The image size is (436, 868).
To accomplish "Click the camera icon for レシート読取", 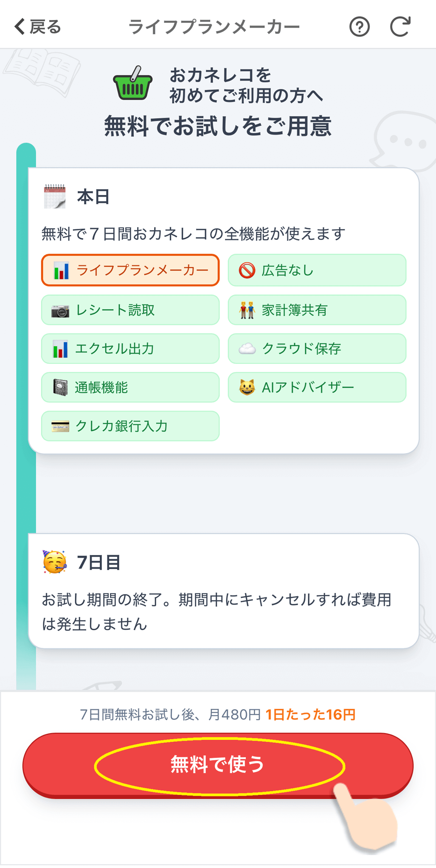I will 60,311.
